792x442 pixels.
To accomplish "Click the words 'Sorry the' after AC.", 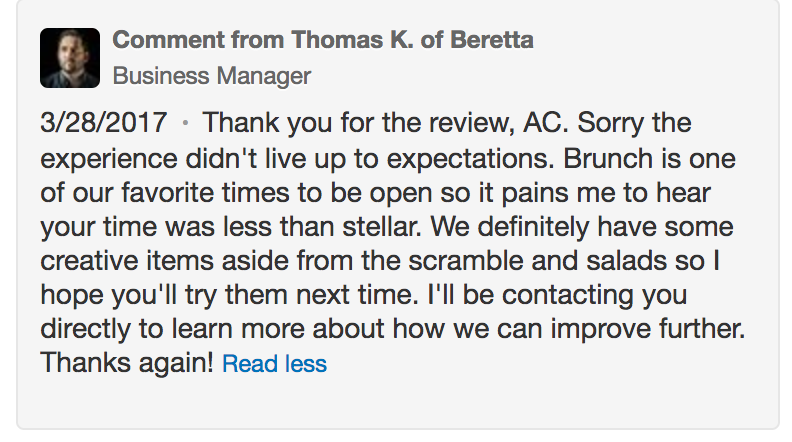I will coord(634,123).
